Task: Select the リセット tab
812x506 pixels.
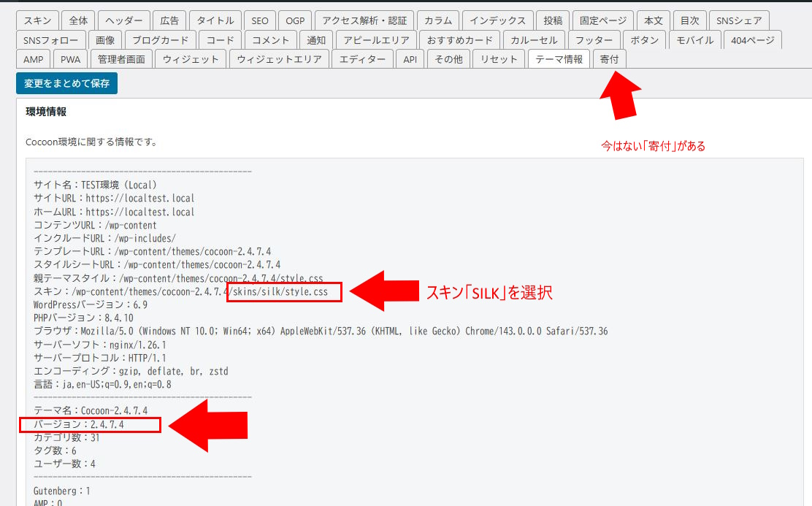Action: (499, 59)
